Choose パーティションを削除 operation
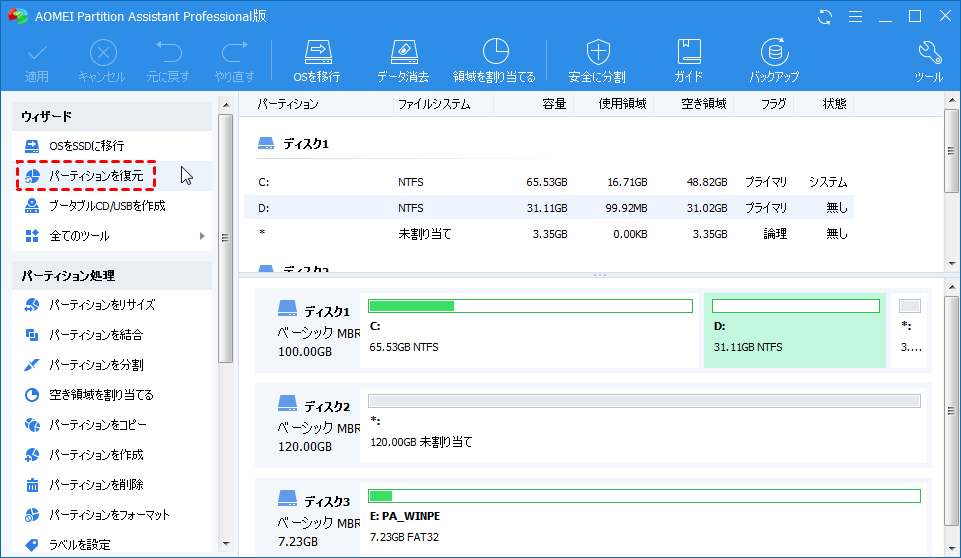The width and height of the screenshot is (961, 558). point(112,485)
